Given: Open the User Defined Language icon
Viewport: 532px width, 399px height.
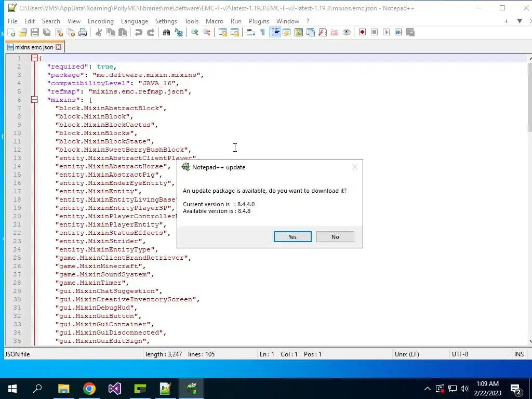Looking at the screenshot, I should [x=286, y=32].
